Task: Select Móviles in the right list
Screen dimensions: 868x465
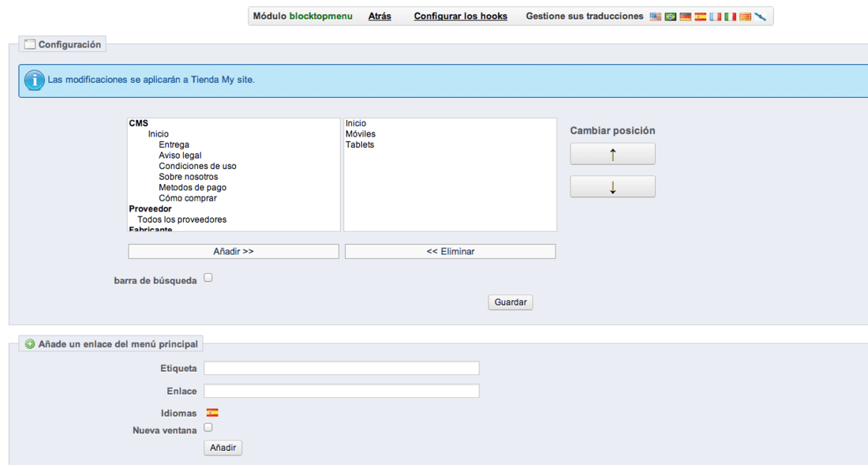Action: (x=361, y=134)
